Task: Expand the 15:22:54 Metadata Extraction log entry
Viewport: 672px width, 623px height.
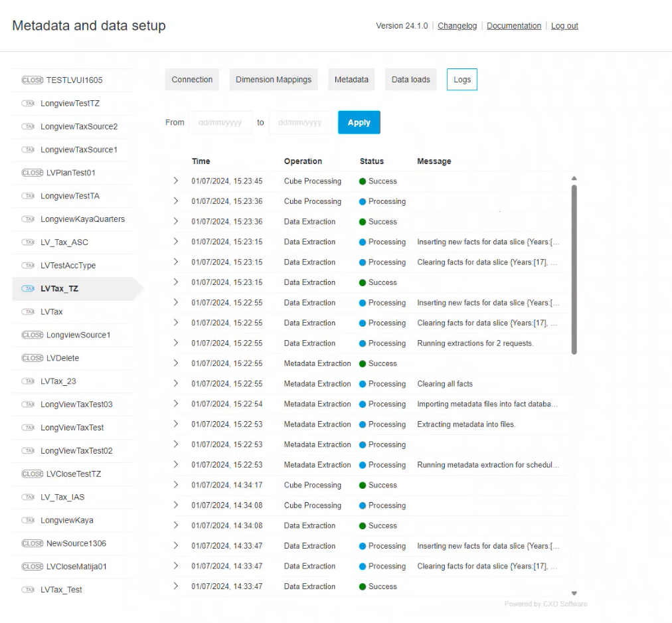Action: (x=176, y=404)
